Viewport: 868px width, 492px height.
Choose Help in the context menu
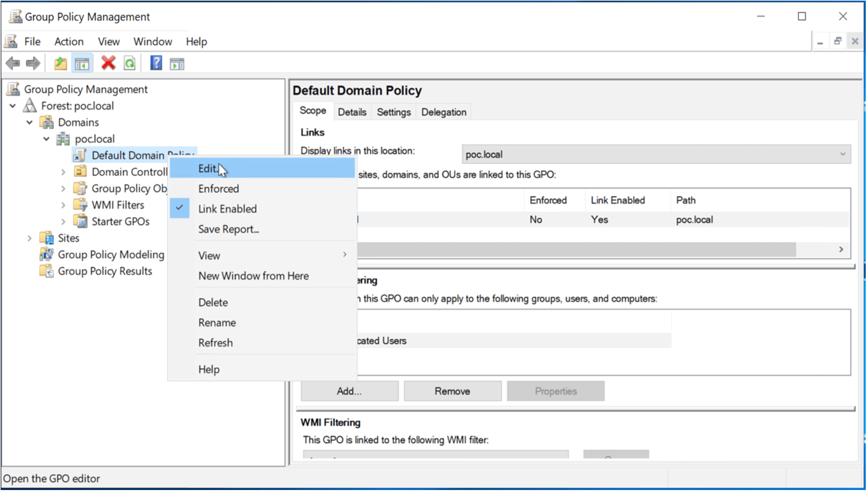coord(262,369)
